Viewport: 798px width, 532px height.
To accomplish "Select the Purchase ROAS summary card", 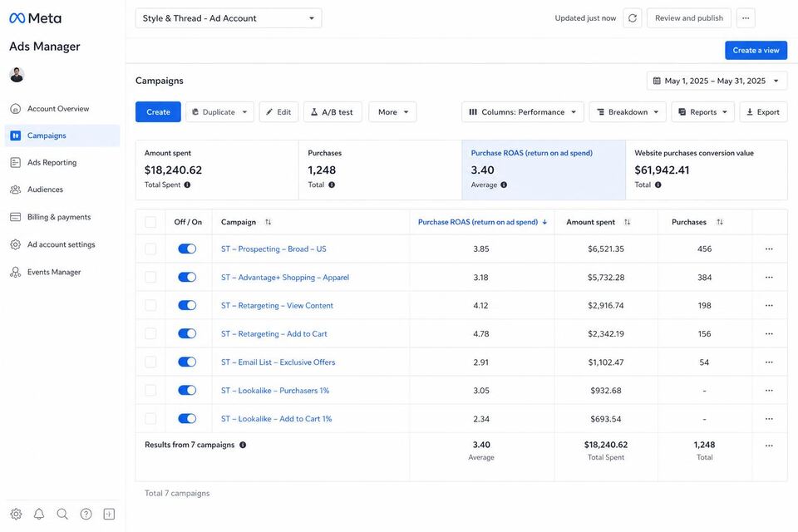I will 544,170.
